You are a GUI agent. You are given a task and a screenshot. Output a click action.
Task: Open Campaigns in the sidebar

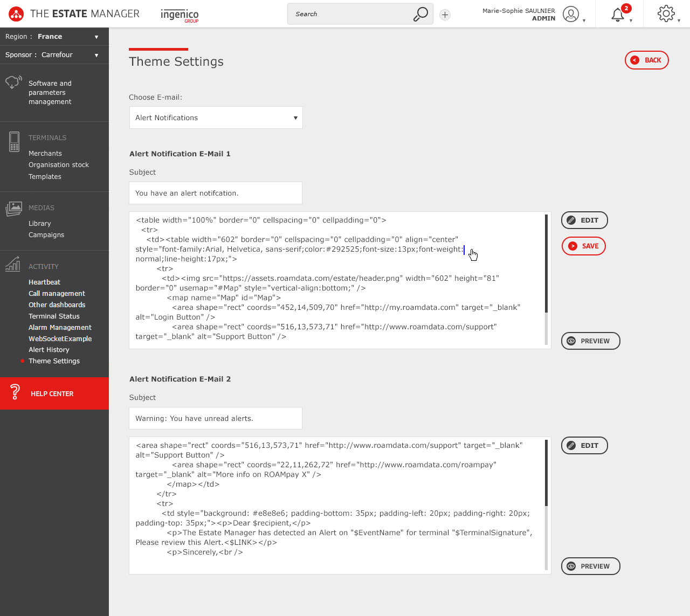tap(46, 235)
